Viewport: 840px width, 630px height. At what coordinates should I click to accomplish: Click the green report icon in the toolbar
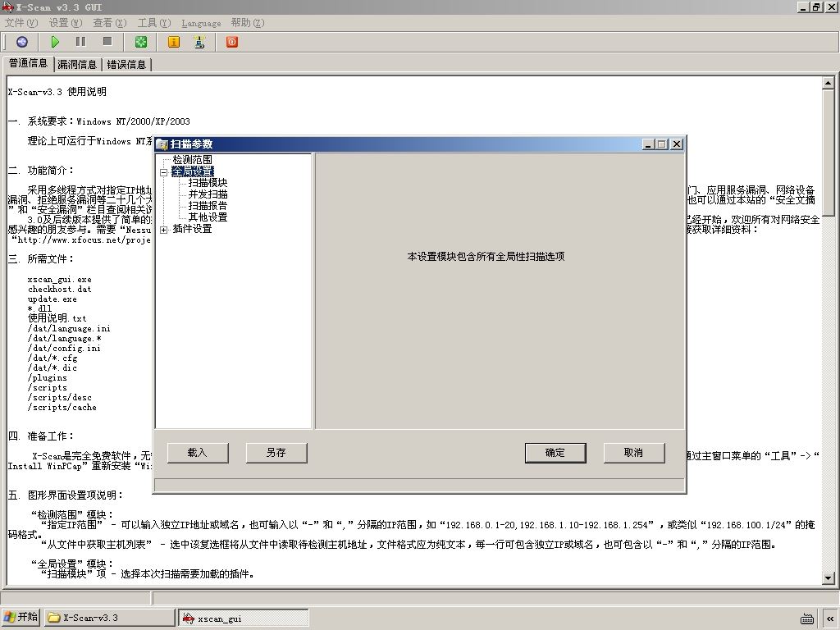(141, 42)
